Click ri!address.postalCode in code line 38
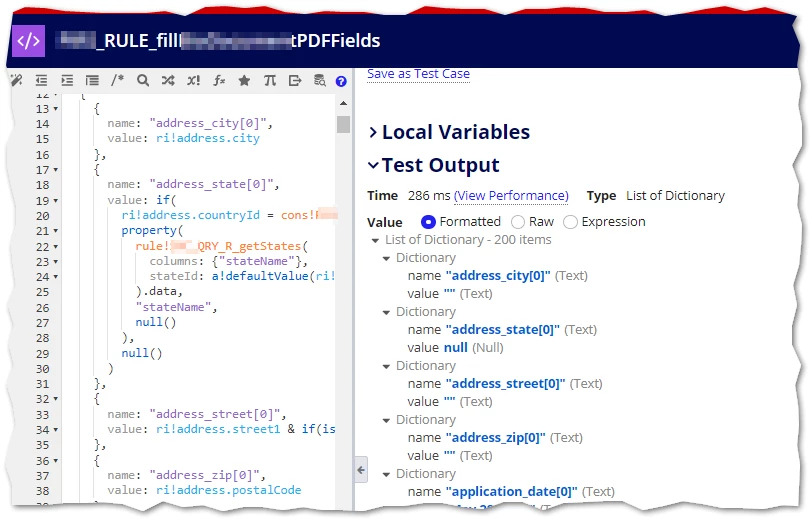 [x=228, y=490]
